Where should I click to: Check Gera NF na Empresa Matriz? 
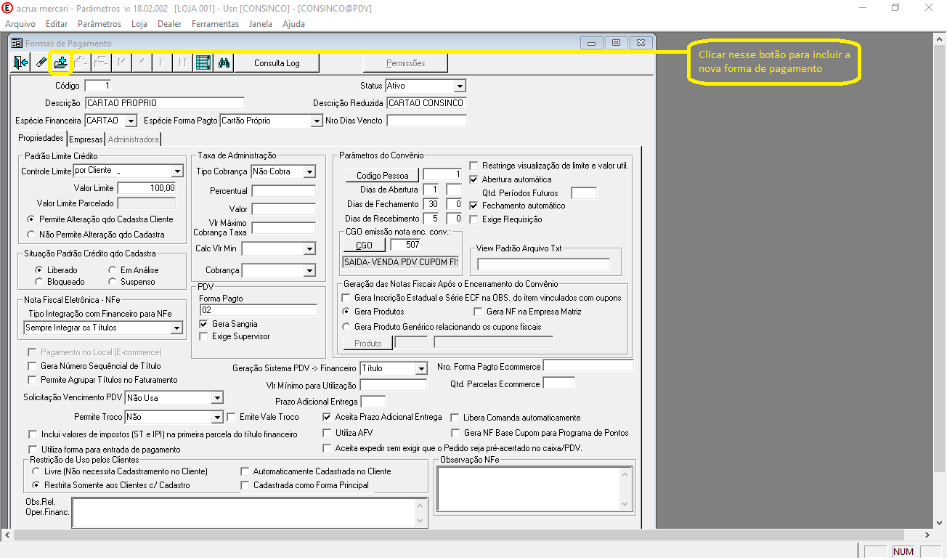[x=479, y=312]
